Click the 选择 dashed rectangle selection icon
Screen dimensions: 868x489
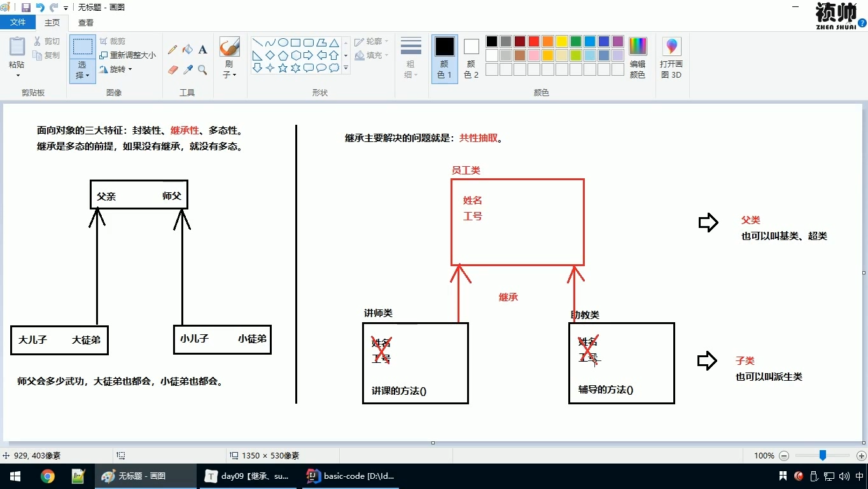(x=83, y=47)
